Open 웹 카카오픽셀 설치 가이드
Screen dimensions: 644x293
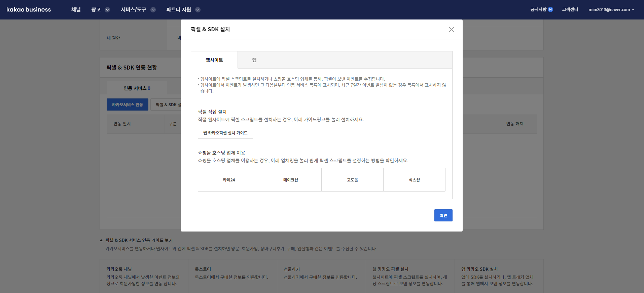click(x=225, y=133)
